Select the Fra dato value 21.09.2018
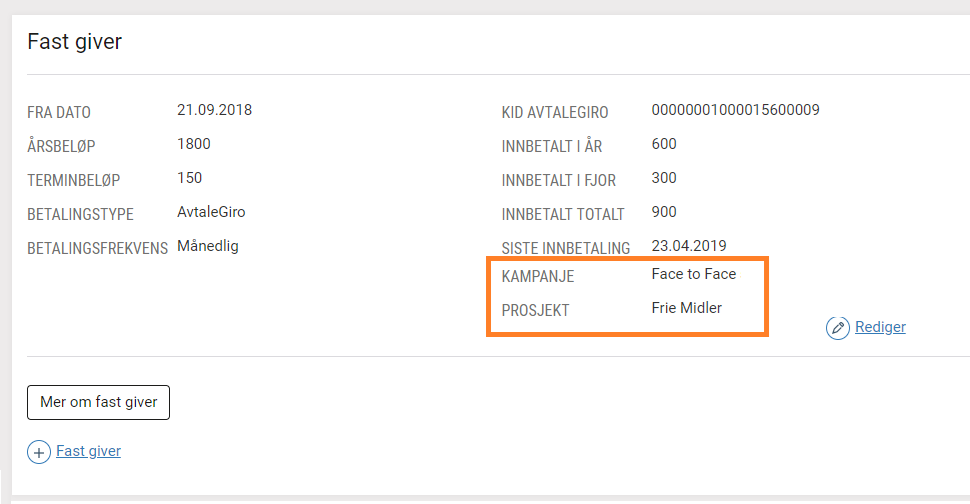Viewport: 970px width, 504px height. pos(215,110)
